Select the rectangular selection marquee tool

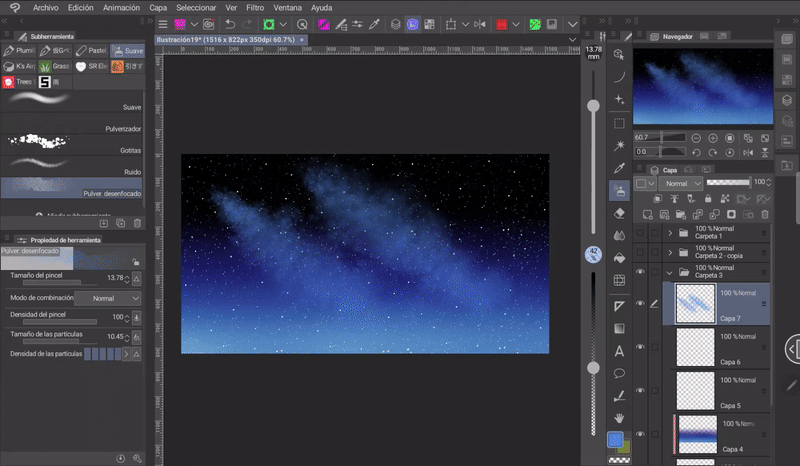coord(619,123)
